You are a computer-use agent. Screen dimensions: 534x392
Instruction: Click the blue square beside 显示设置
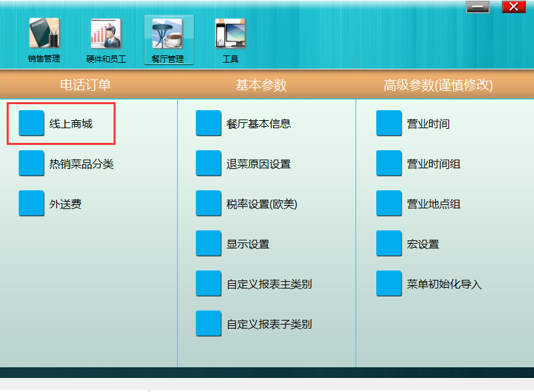(x=209, y=243)
